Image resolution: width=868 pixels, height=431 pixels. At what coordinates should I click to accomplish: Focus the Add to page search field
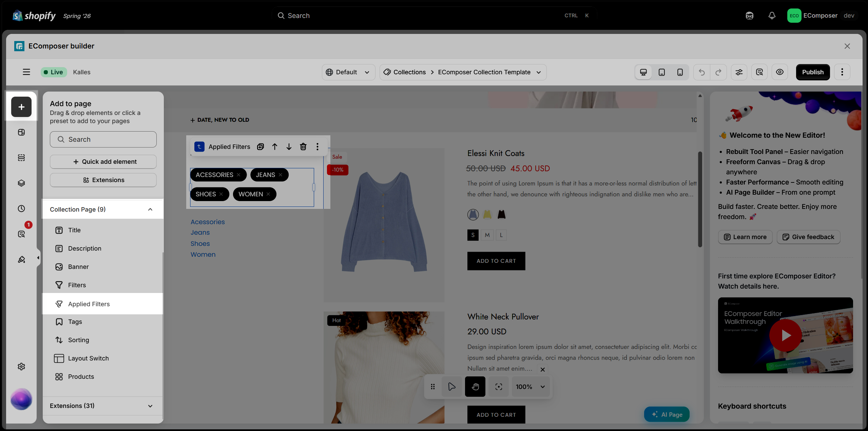(103, 139)
